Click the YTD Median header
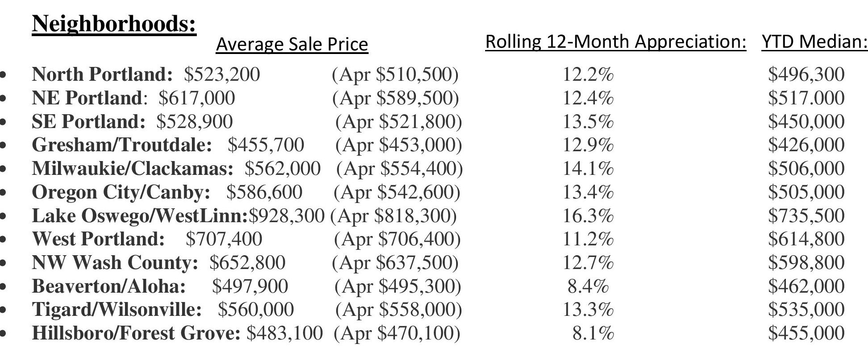The image size is (868, 352). (814, 41)
